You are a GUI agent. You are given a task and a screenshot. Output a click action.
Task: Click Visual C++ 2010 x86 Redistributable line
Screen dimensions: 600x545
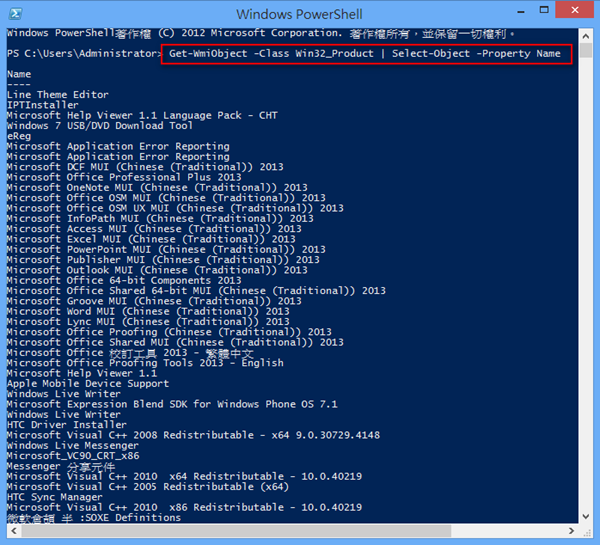184,508
